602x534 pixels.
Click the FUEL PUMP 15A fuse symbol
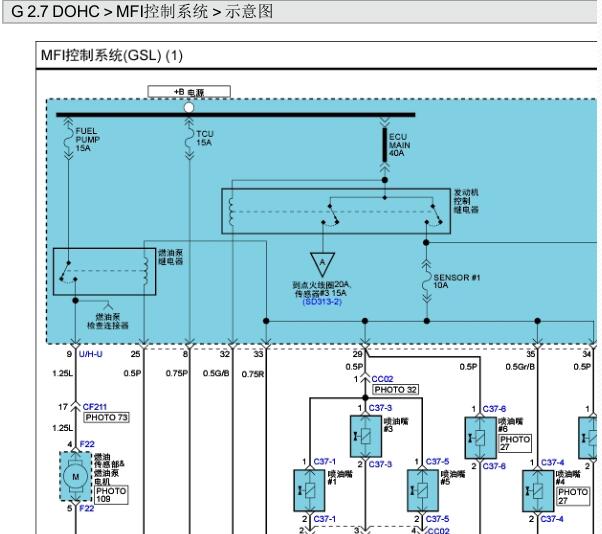click(68, 139)
